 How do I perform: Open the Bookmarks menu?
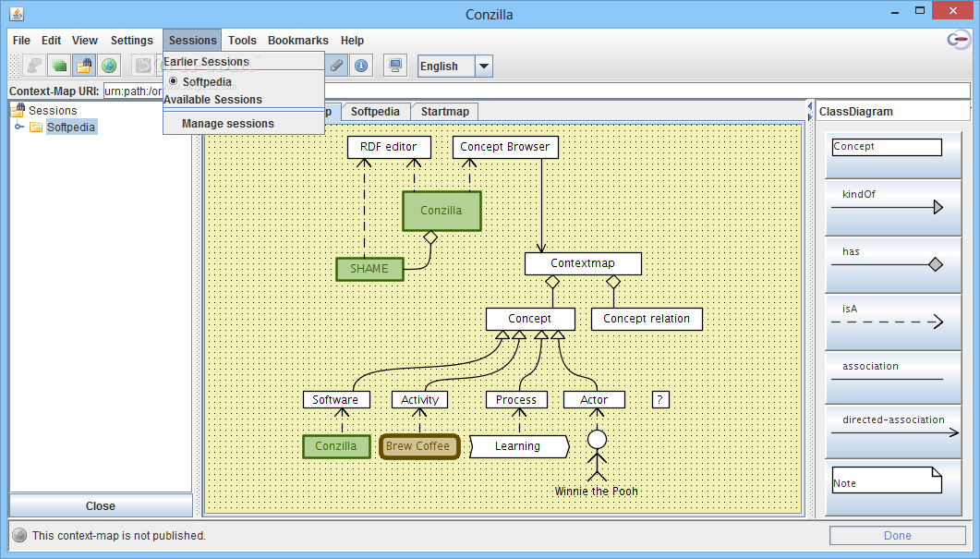click(298, 40)
